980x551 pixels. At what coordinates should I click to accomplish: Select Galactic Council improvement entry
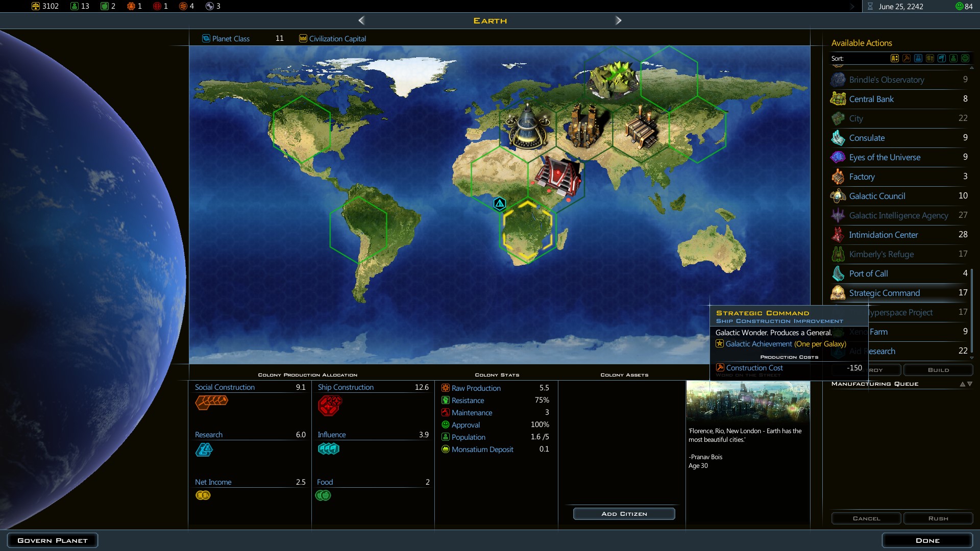click(877, 196)
